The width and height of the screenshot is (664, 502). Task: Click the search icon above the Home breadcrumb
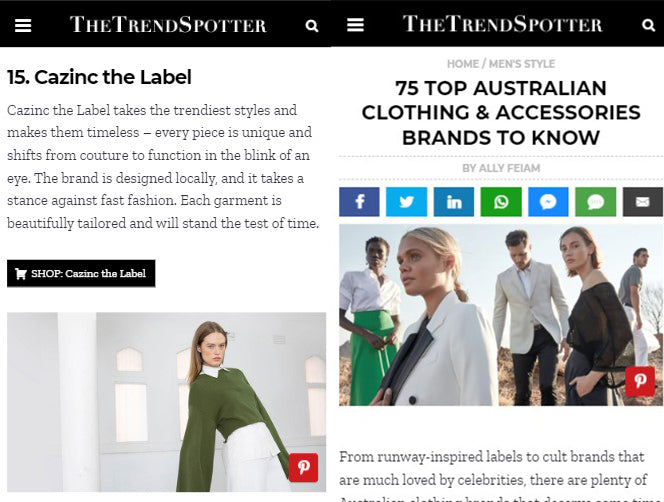tap(648, 25)
